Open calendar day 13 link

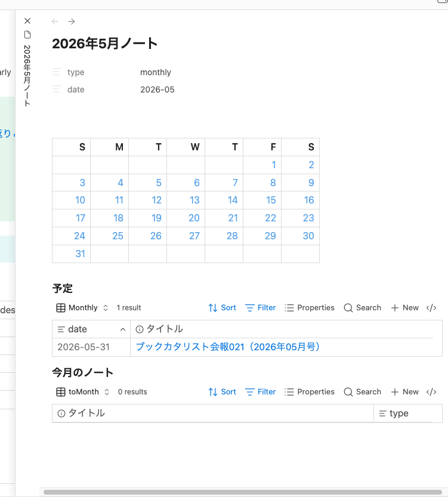(x=194, y=200)
